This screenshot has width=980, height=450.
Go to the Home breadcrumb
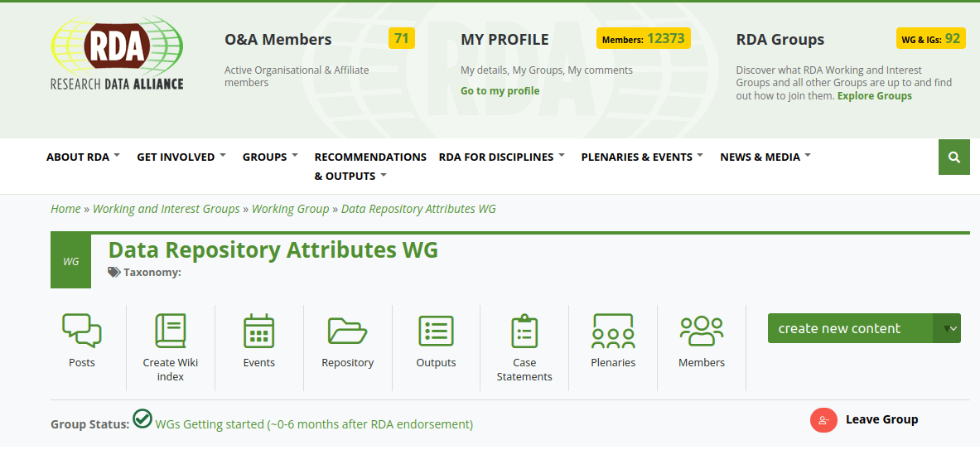(x=65, y=209)
